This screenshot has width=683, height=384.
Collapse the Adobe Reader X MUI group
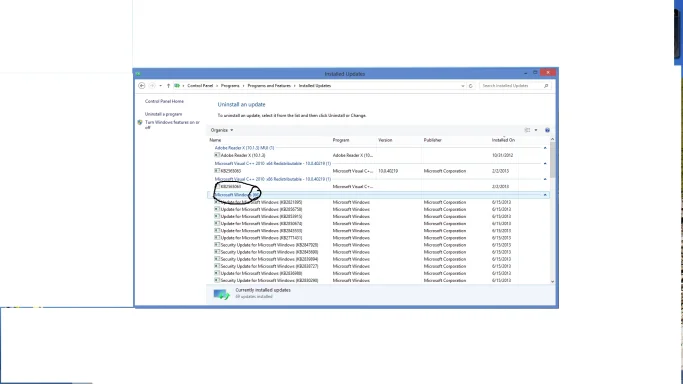click(x=545, y=148)
